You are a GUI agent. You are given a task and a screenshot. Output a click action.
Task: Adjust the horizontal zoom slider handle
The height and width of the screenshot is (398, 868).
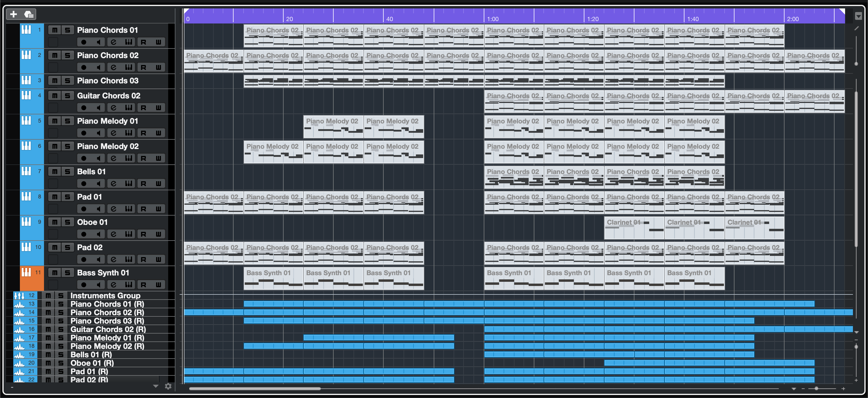pyautogui.click(x=816, y=389)
